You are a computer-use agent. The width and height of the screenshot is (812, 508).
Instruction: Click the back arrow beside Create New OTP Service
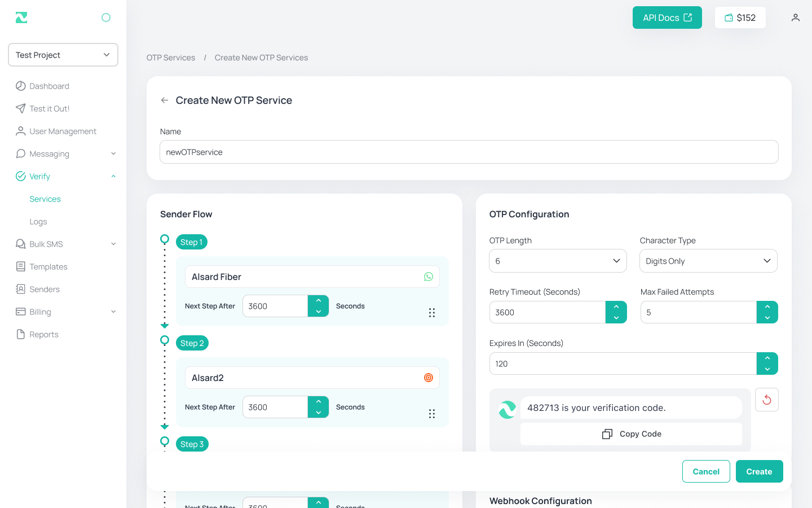click(165, 100)
